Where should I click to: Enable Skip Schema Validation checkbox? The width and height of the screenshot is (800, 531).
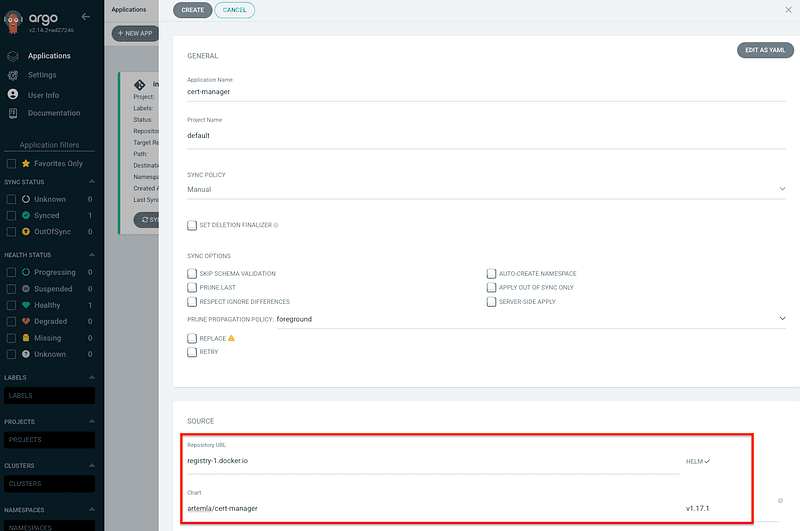pyautogui.click(x=192, y=273)
